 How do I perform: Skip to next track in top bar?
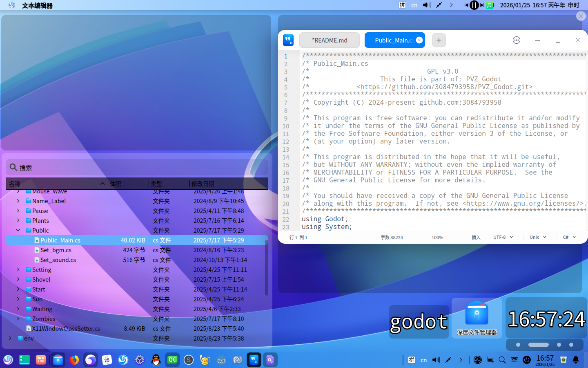point(482,5)
